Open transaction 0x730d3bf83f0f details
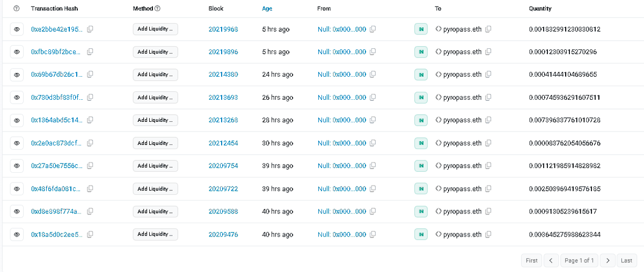Screen dimensions: 644x272 (57, 98)
